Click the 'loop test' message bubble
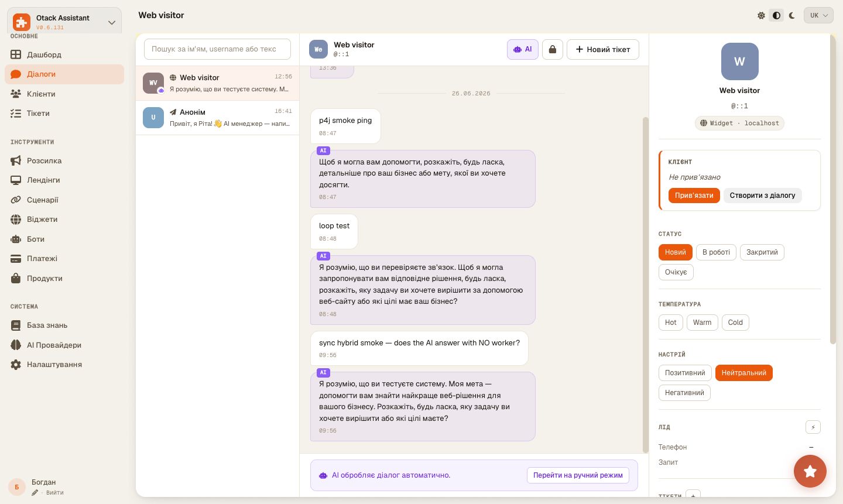The image size is (843, 504). pos(334,231)
